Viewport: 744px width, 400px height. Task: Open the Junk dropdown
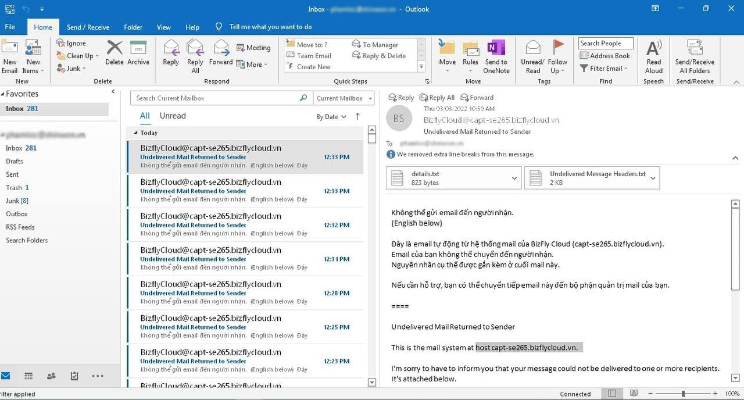click(71, 68)
